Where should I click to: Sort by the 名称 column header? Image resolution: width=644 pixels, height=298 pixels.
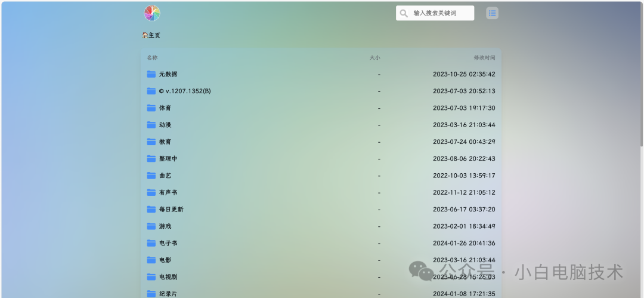153,57
